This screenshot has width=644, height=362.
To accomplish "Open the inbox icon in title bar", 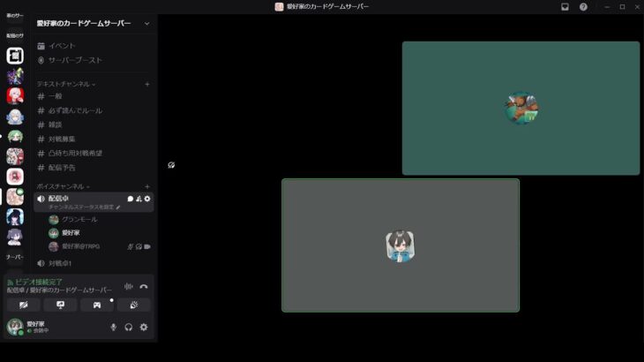I will click(x=565, y=6).
